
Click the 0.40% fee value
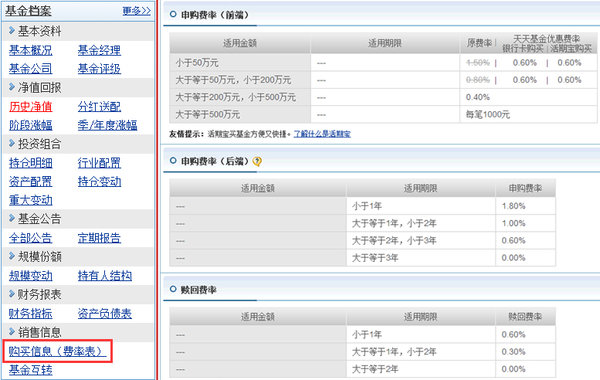pos(478,97)
